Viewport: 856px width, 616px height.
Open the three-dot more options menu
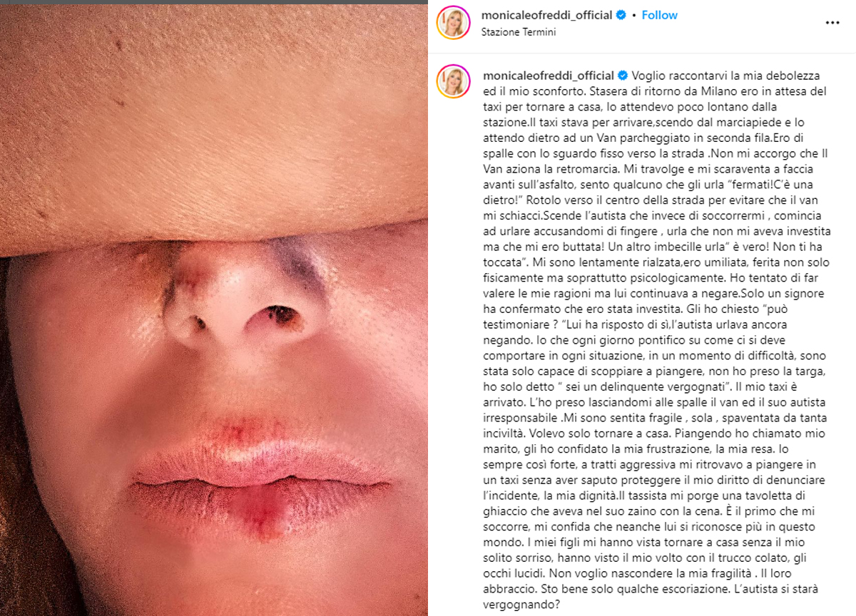pyautogui.click(x=832, y=23)
